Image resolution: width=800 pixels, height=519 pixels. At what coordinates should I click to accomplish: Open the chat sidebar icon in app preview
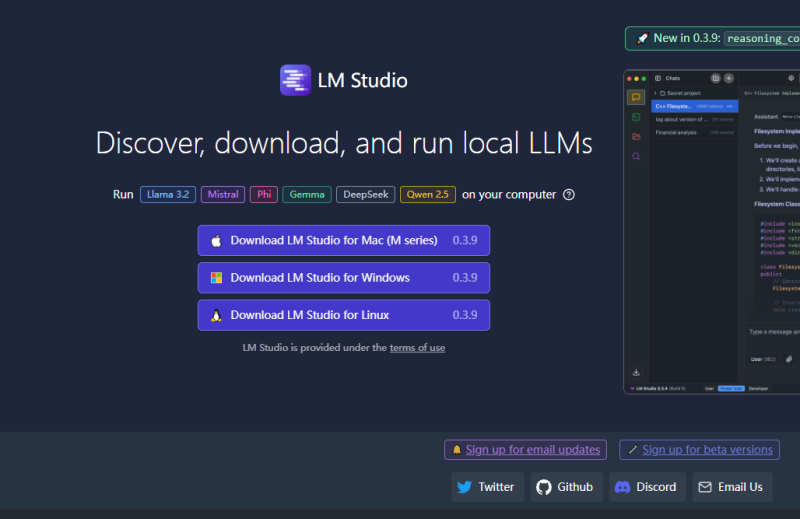click(635, 97)
